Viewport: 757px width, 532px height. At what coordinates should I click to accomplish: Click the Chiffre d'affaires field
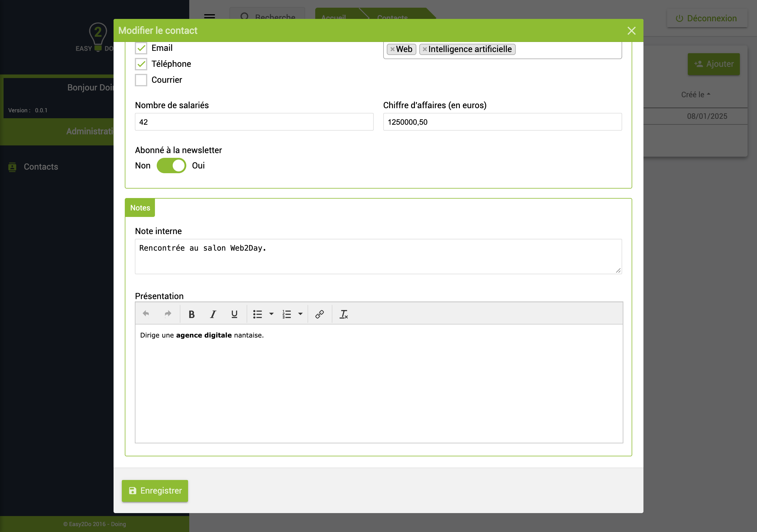click(502, 122)
